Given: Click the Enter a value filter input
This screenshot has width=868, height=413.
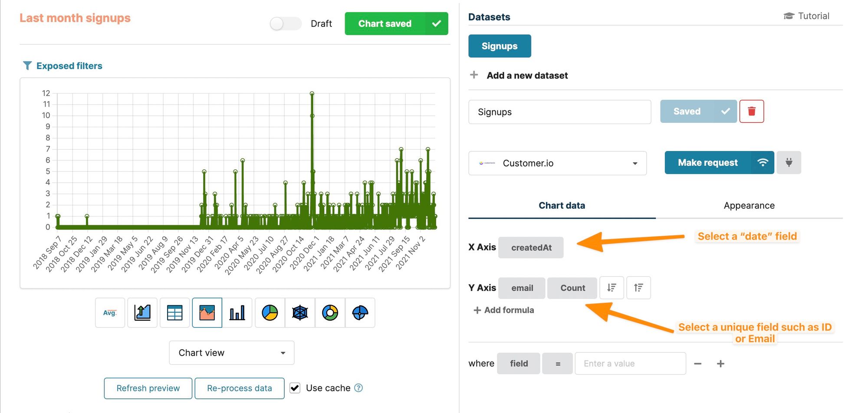Looking at the screenshot, I should [630, 364].
